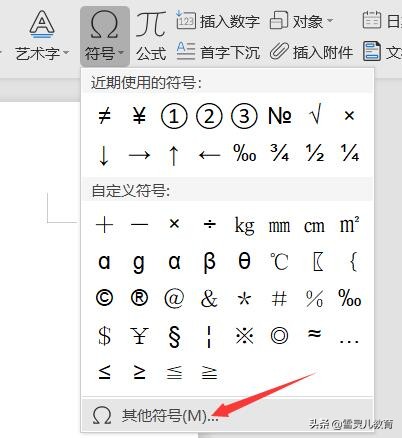Image resolution: width=402 pixels, height=438 pixels.
Task: Insert the № numero symbol
Action: tap(280, 116)
